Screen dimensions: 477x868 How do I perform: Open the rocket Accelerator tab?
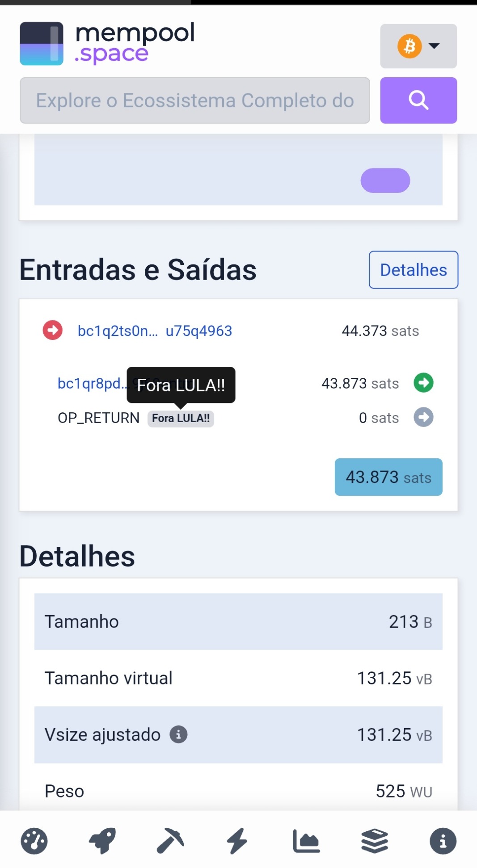pos(102,841)
